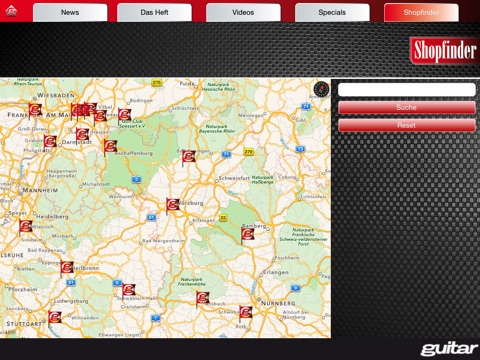The width and height of the screenshot is (480, 360).
Task: Select the shop flag marker near Speyer
Action: pyautogui.click(x=25, y=227)
